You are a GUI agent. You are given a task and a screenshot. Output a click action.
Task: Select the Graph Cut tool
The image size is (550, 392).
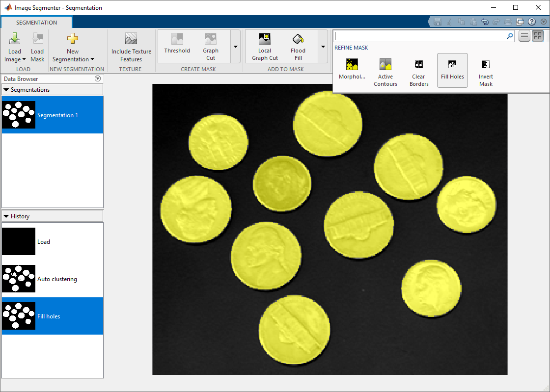[x=211, y=47]
